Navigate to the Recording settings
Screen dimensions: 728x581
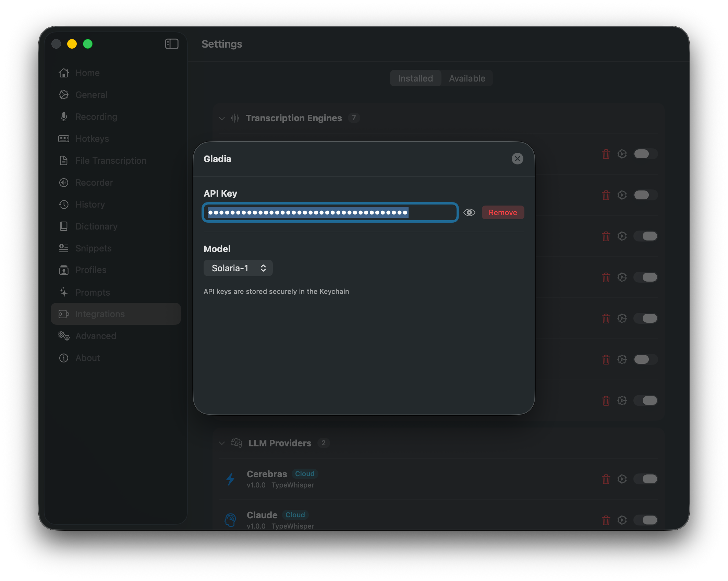click(x=96, y=117)
